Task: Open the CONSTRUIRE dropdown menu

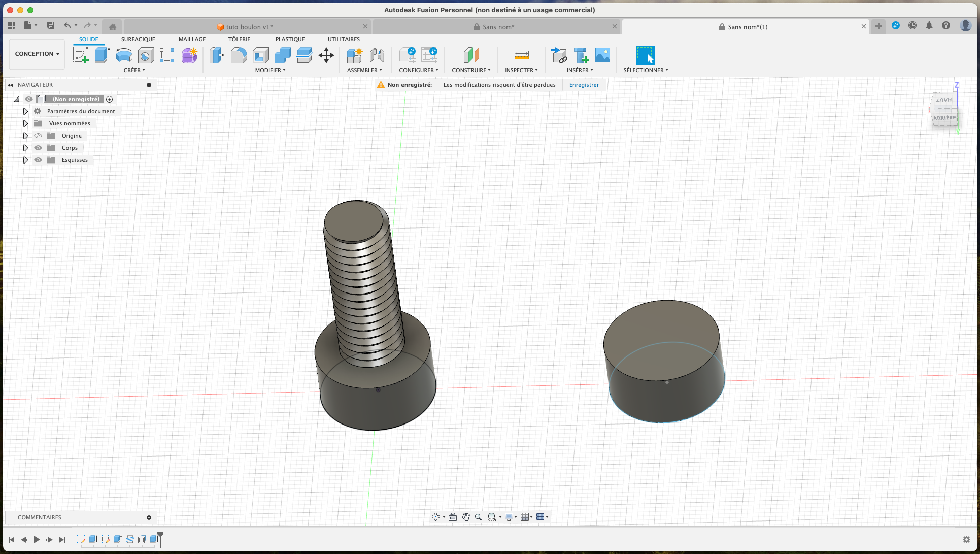Action: 471,70
